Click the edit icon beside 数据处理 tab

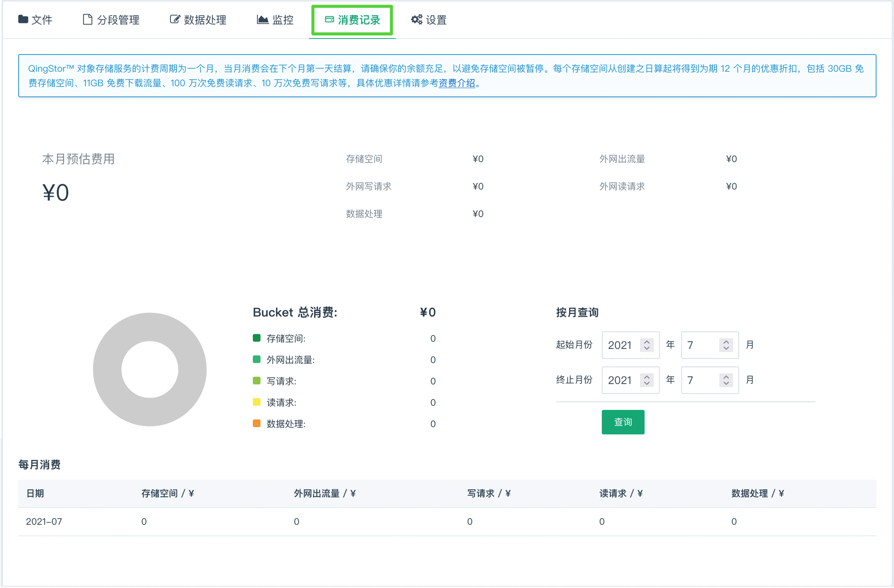(x=175, y=19)
